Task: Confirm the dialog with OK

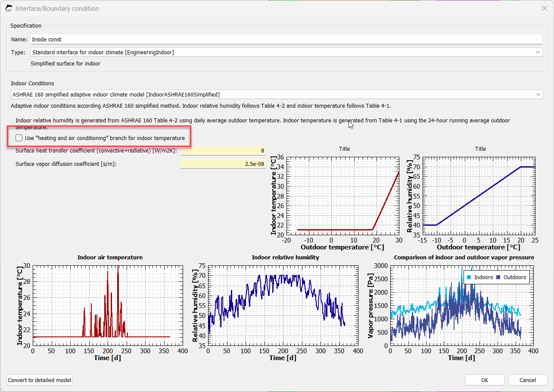Action: [485, 380]
